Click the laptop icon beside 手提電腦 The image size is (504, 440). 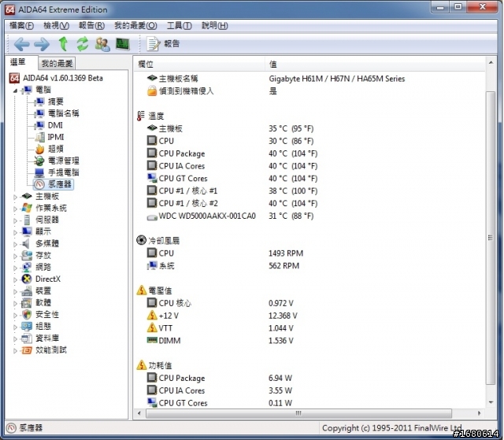(39, 173)
